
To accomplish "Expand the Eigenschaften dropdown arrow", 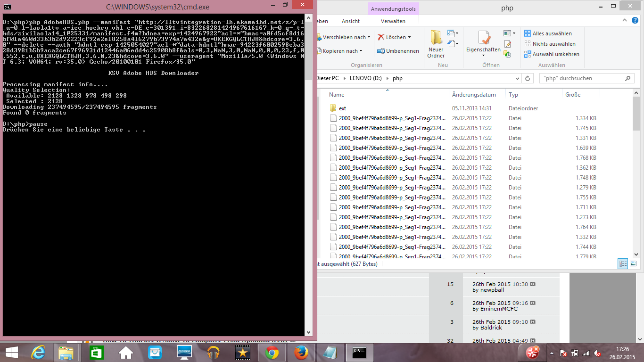I will pyautogui.click(x=483, y=56).
